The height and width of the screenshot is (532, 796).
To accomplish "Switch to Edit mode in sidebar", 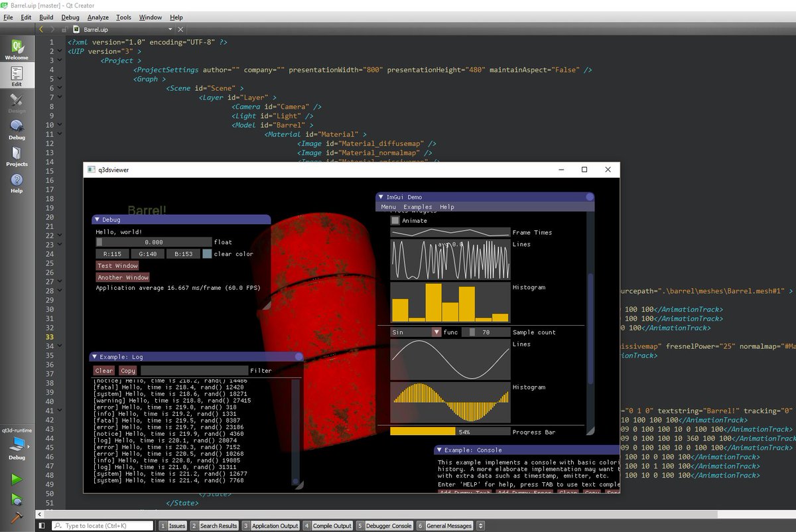I will (x=17, y=76).
